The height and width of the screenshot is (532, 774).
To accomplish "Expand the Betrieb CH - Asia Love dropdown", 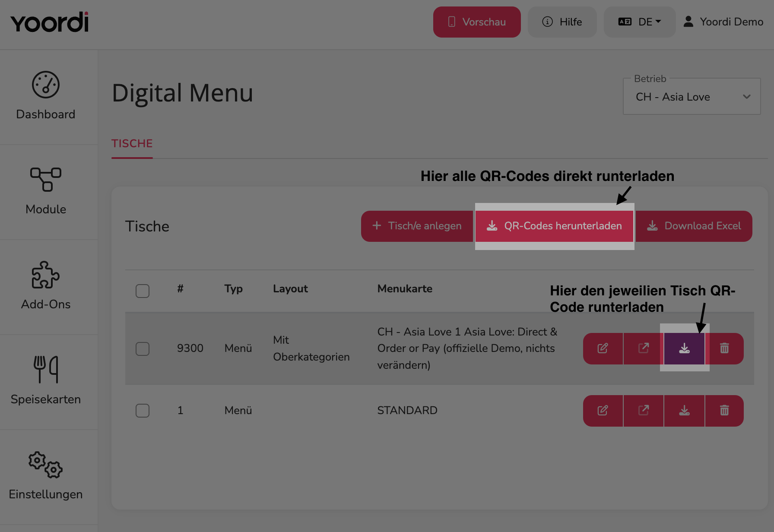I will point(692,97).
